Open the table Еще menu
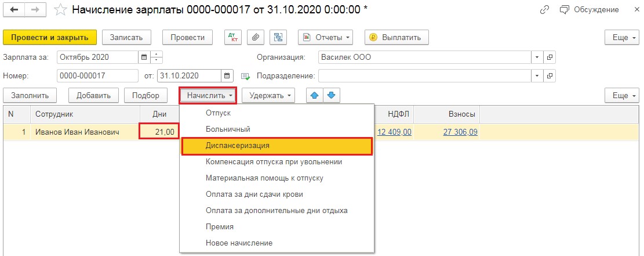Image resolution: width=644 pixels, height=256 pixels. (622, 95)
